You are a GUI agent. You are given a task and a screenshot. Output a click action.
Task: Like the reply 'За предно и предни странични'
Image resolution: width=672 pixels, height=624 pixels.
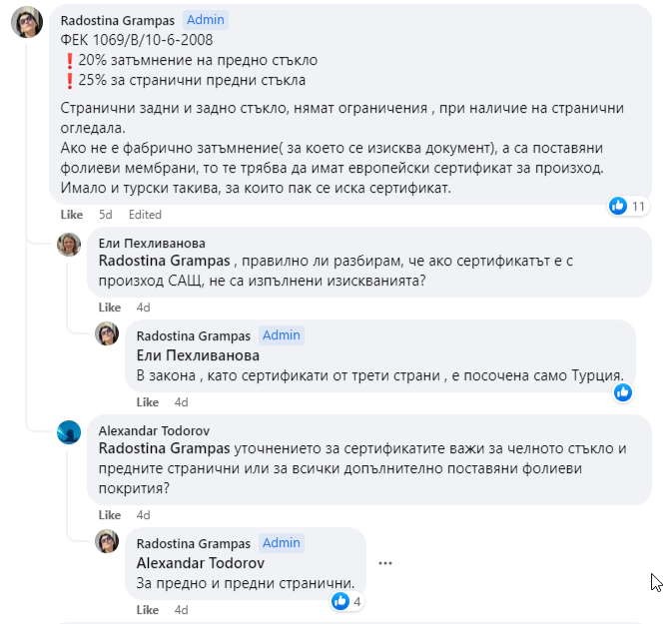point(147,610)
